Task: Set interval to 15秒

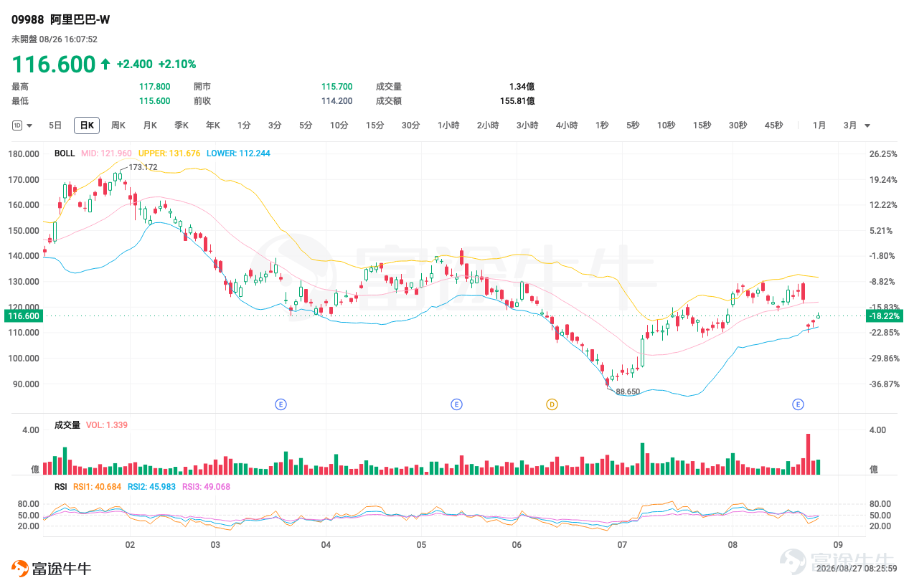Action: [x=702, y=125]
